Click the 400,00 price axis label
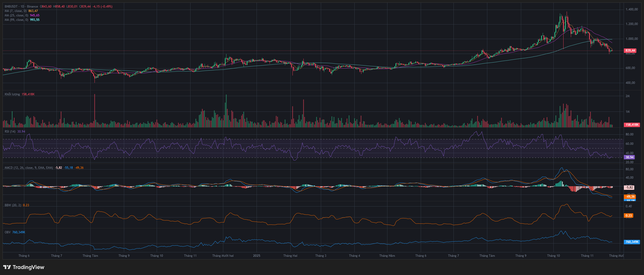 (x=630, y=83)
